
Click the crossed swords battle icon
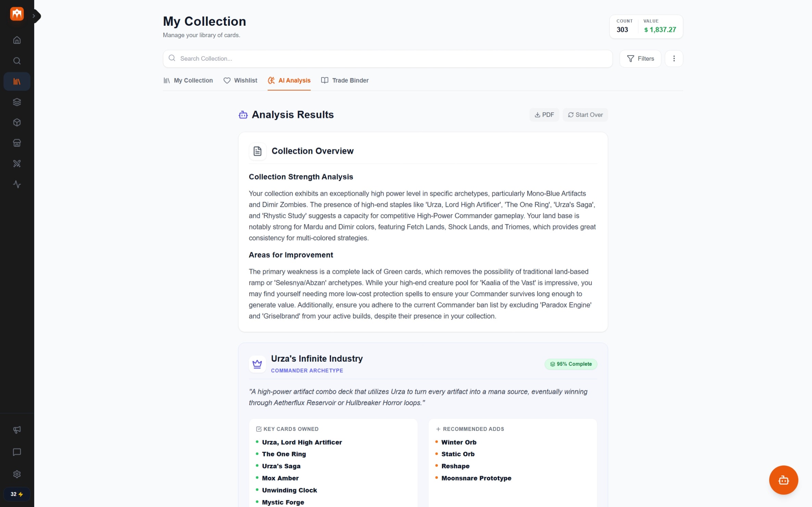tap(17, 163)
